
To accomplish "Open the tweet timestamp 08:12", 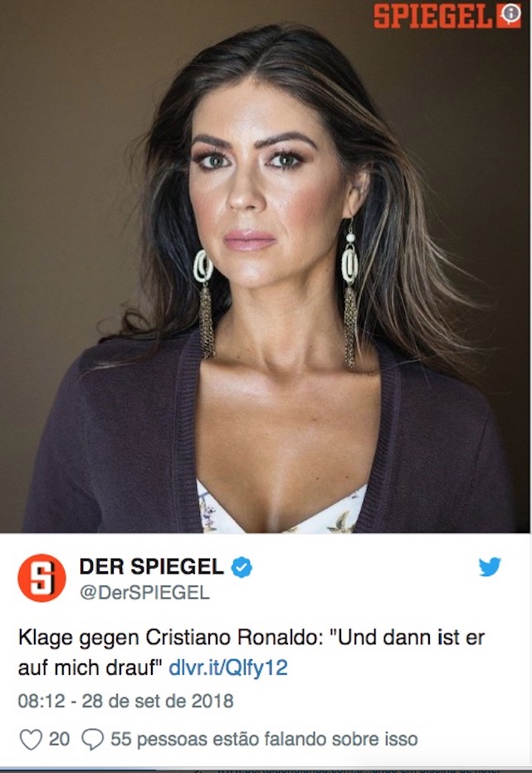I will coord(41,701).
